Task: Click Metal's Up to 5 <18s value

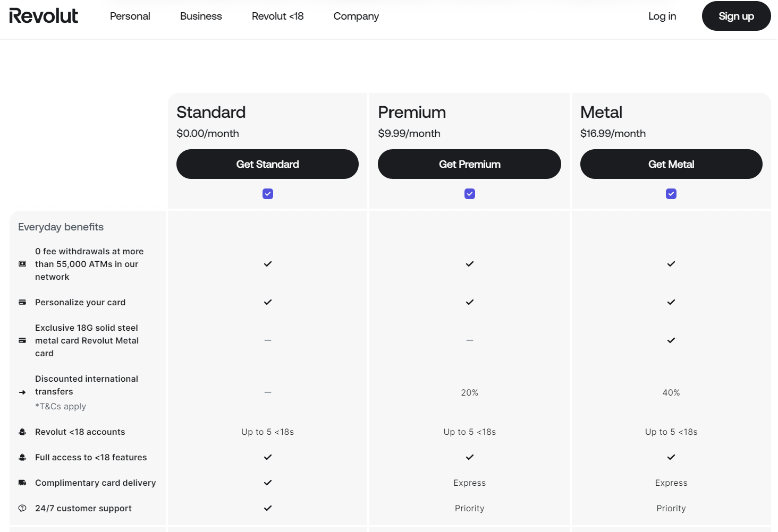Action: 671,432
